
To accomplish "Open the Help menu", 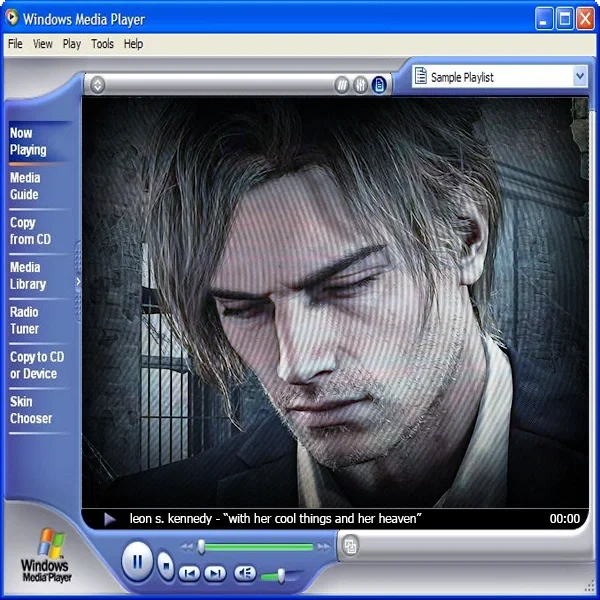I will click(133, 44).
